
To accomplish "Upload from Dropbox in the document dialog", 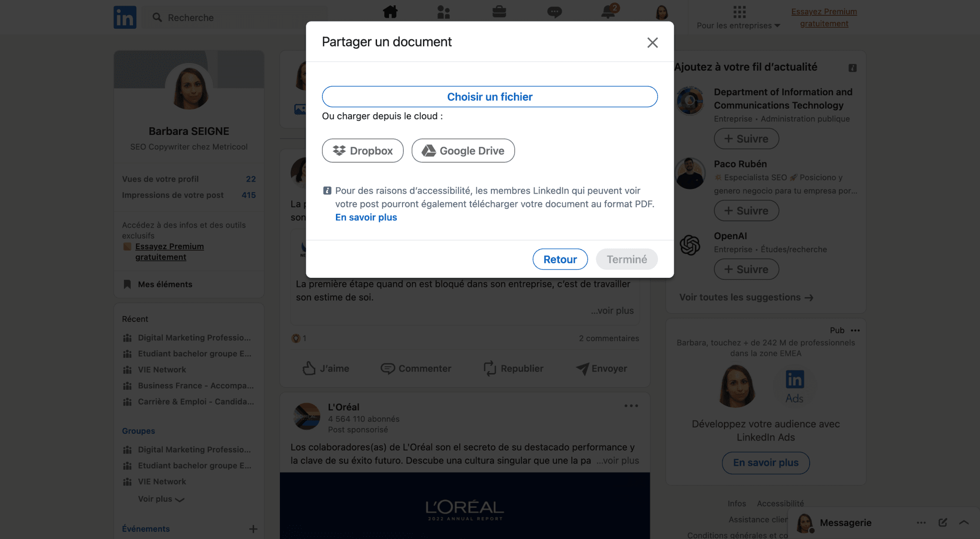I will (362, 150).
